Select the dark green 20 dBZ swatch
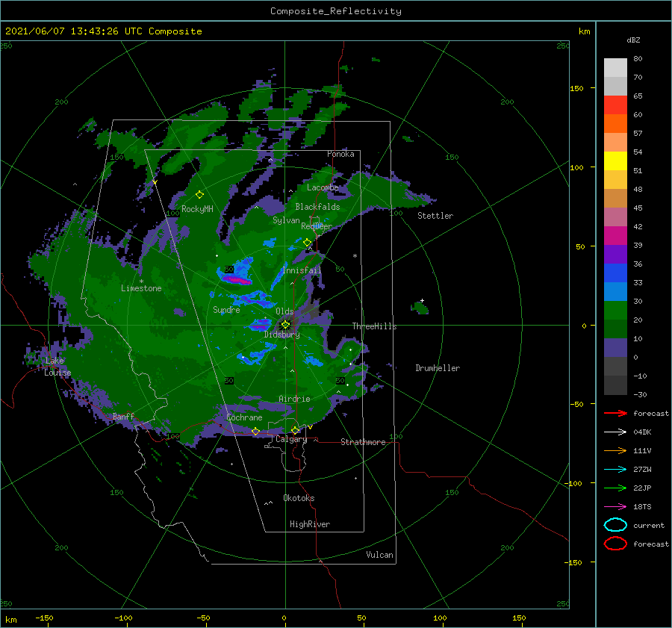The width and height of the screenshot is (672, 628). (x=615, y=329)
